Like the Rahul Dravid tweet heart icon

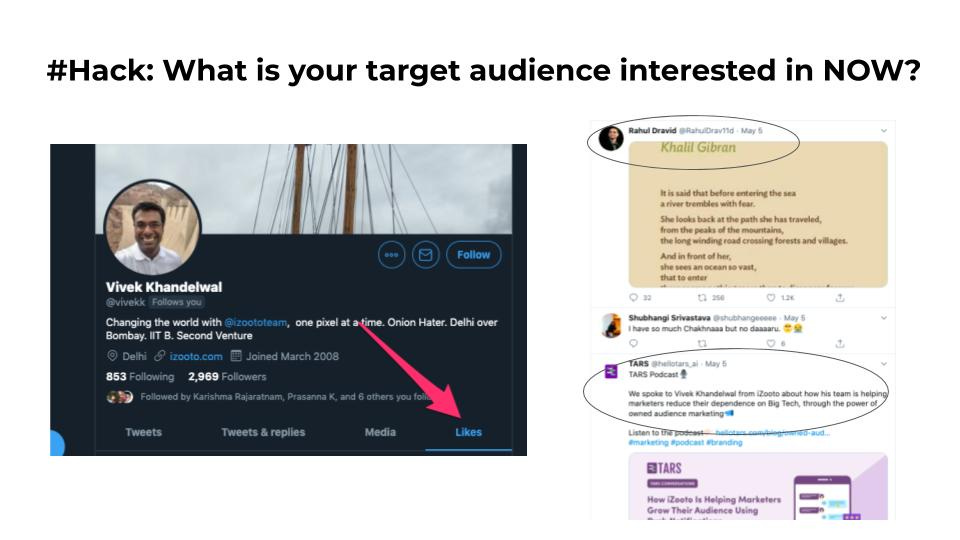pyautogui.click(x=771, y=298)
